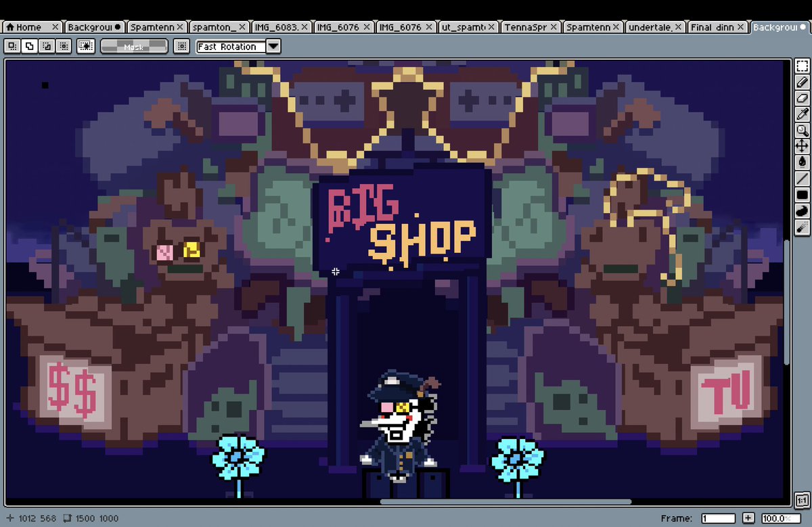Screen dimensions: 812x527
Task: Toggle the opaque/mask button left of Mask swatch
Action: 86,46
